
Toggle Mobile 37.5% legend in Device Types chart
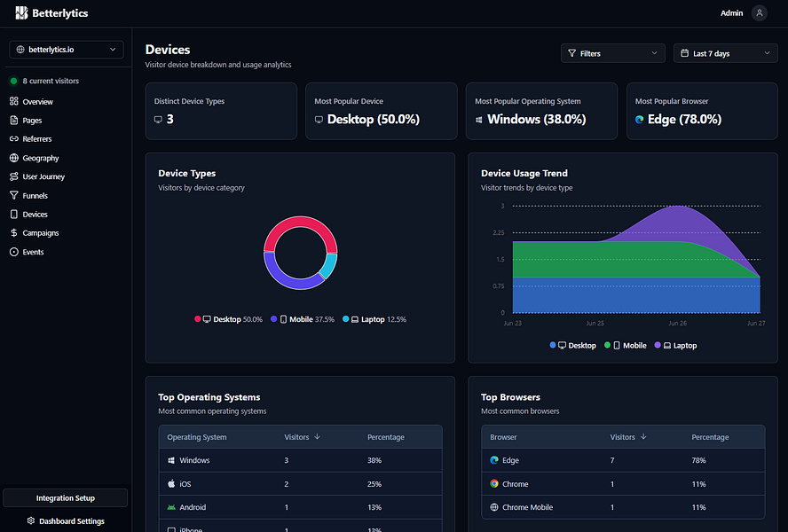click(303, 319)
